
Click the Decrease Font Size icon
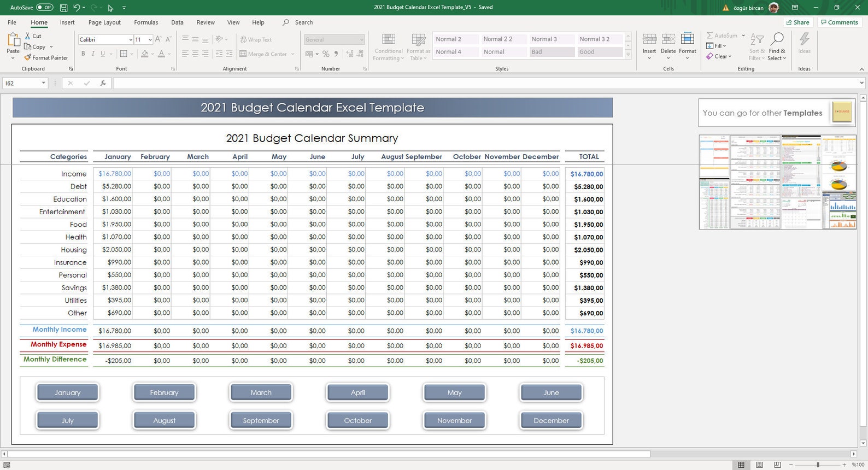pyautogui.click(x=168, y=39)
